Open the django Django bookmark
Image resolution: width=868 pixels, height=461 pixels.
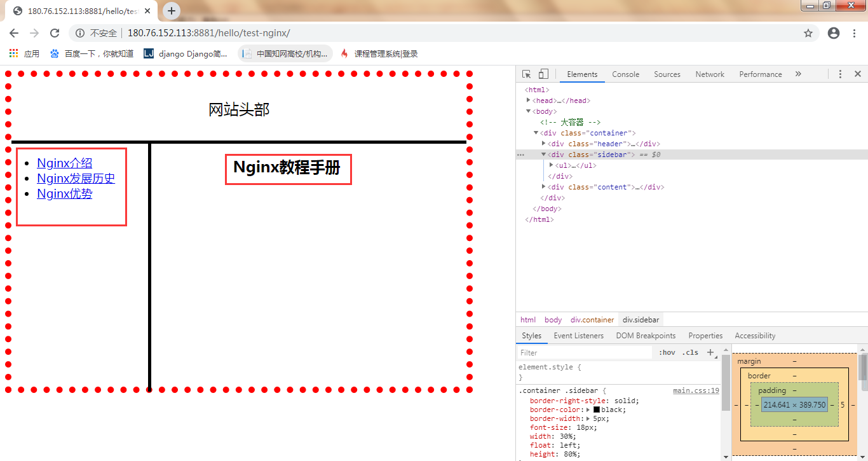pos(186,54)
